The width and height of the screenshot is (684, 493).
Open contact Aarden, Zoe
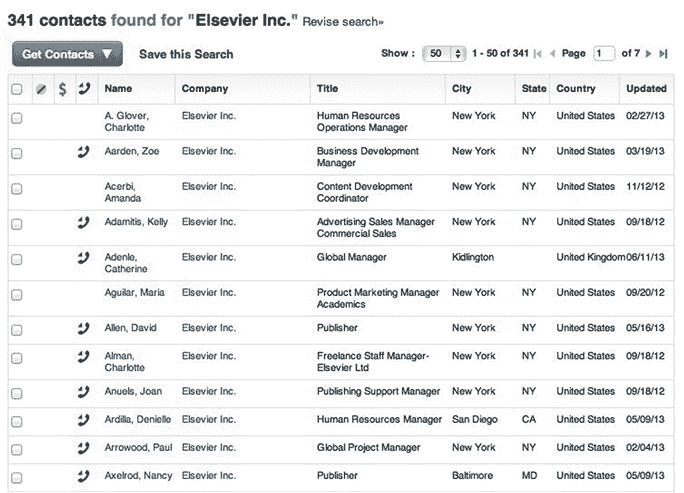point(132,151)
